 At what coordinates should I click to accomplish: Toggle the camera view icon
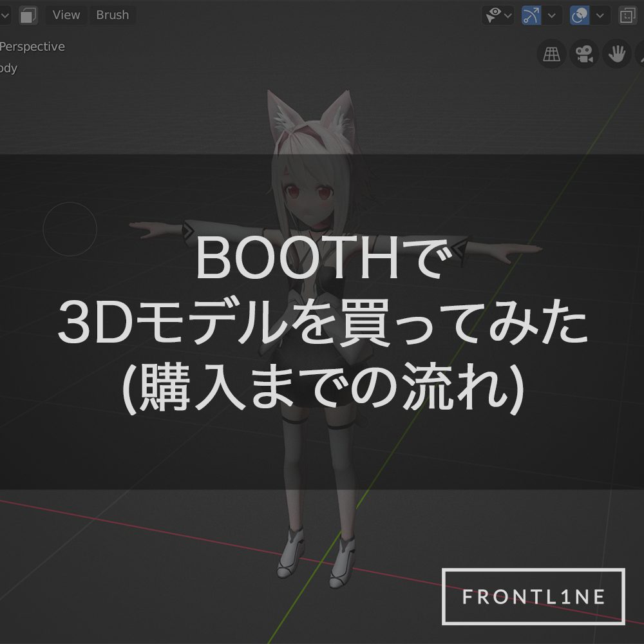point(584,54)
